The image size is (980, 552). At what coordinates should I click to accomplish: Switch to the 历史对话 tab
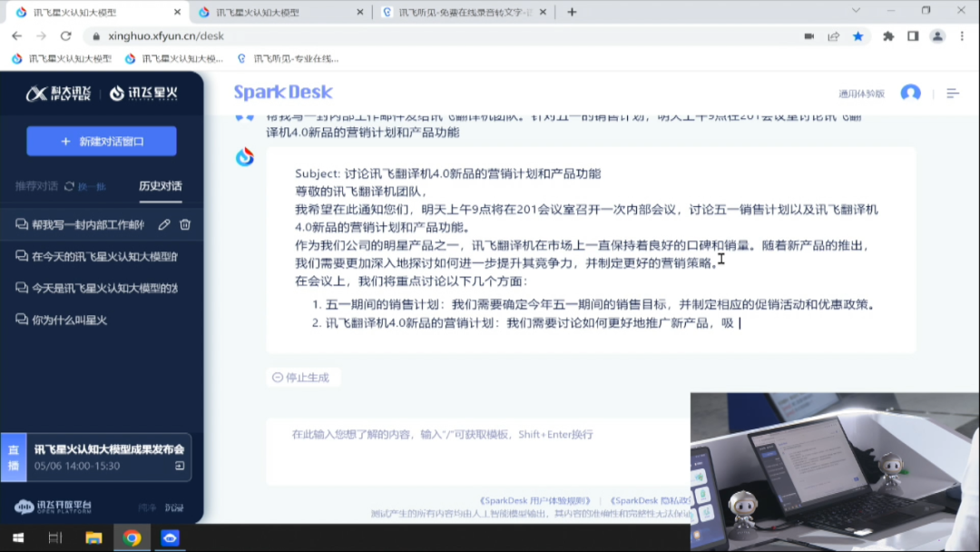point(160,186)
